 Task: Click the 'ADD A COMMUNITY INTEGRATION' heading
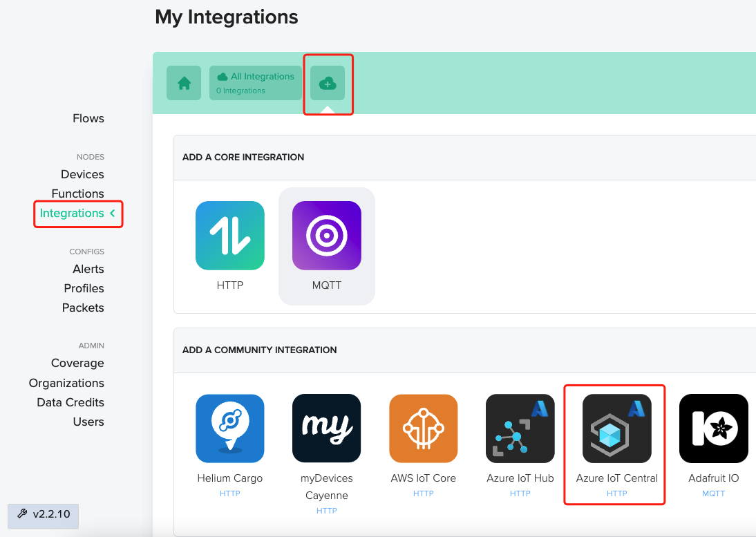click(x=259, y=350)
